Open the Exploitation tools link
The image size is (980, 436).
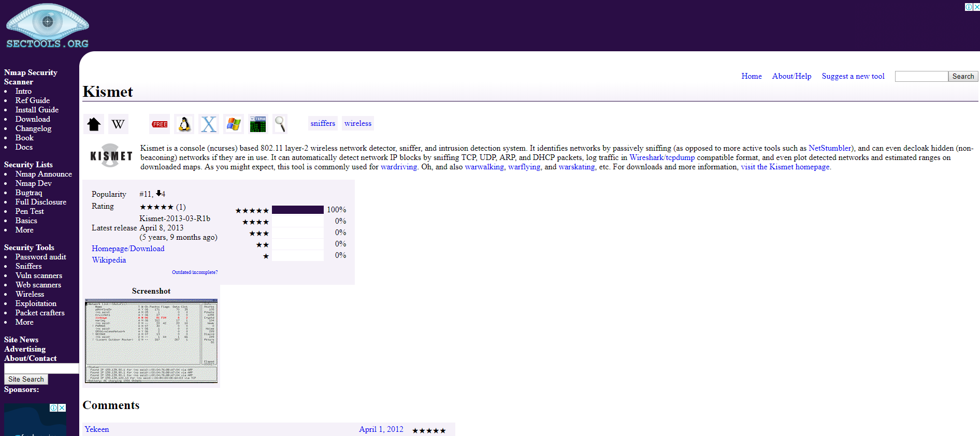[x=36, y=303]
